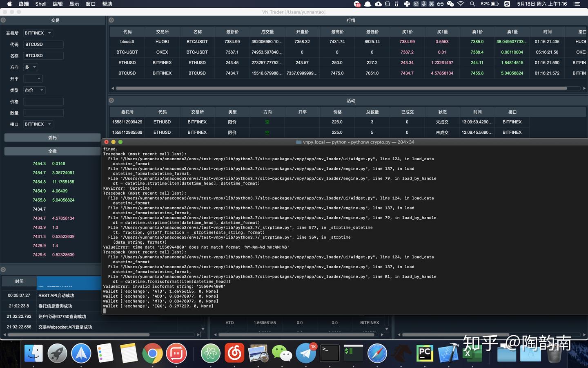Click the cloud upload menu bar icon
588x368 pixels.
tap(379, 4)
